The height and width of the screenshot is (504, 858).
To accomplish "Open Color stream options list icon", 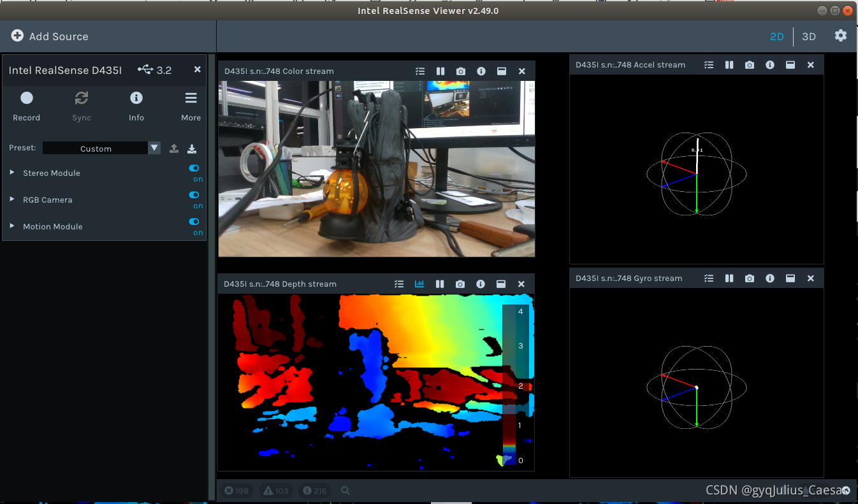I will point(420,71).
